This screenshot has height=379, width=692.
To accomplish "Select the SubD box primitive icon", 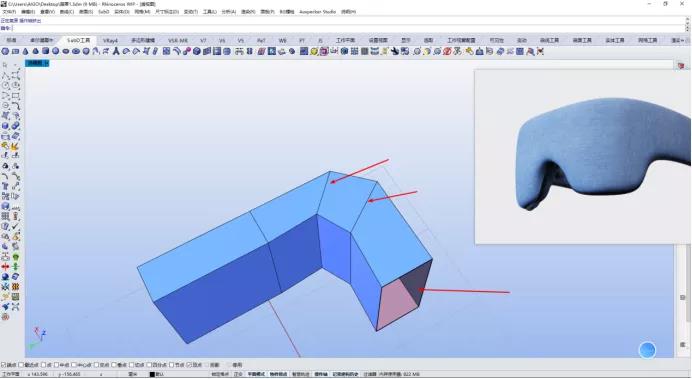I will point(45,52).
